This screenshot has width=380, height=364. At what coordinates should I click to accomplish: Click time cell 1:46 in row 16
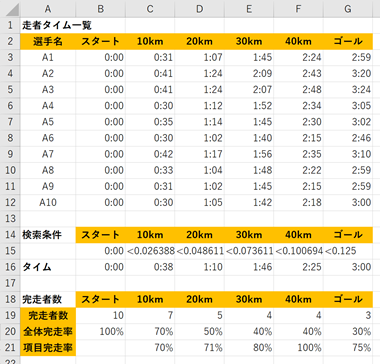[249, 267]
